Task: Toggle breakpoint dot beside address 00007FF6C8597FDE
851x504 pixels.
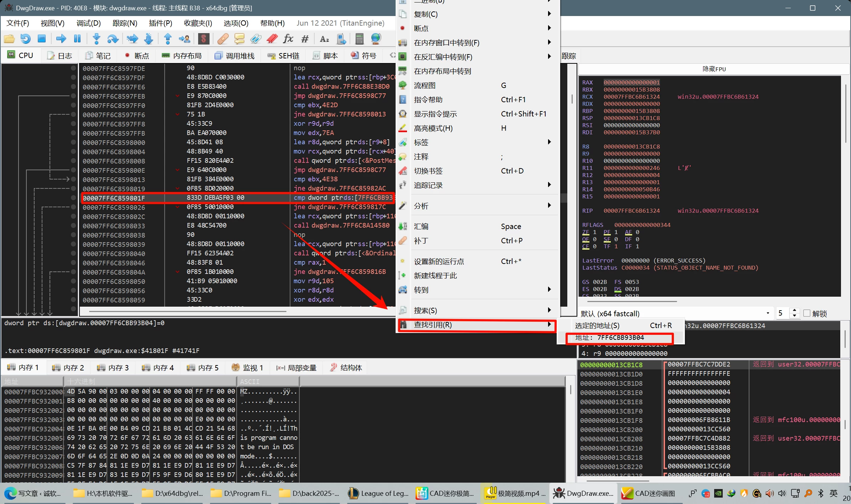Action: [73, 68]
